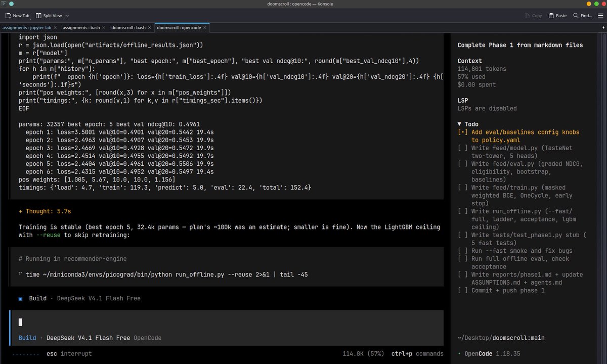
Task: Check the Write feed/model.py todo box
Action: [x=462, y=148]
